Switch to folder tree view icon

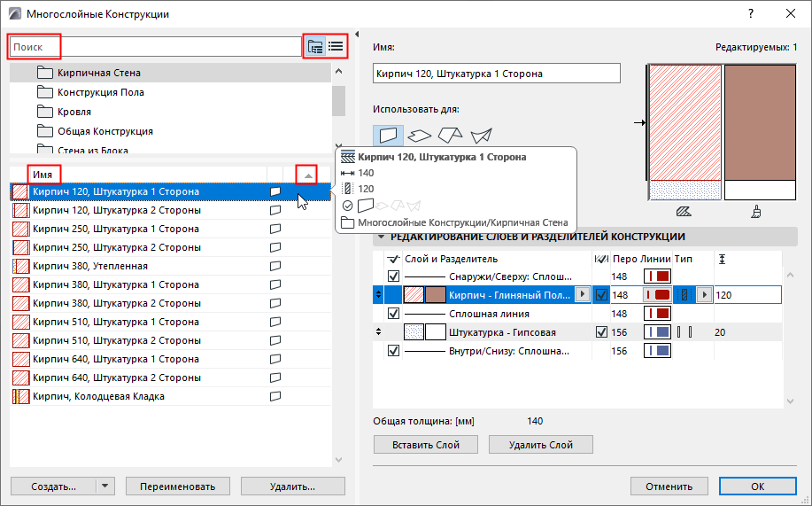click(315, 47)
